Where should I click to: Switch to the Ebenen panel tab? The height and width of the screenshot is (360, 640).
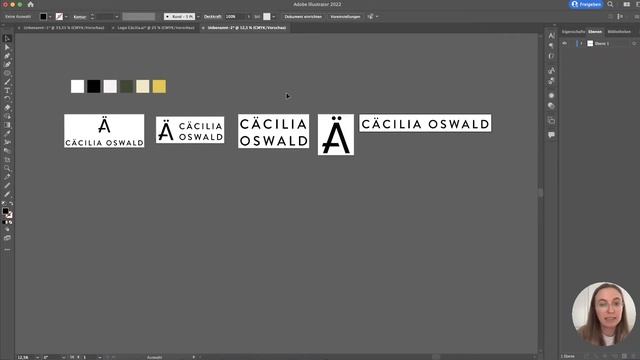pyautogui.click(x=595, y=32)
